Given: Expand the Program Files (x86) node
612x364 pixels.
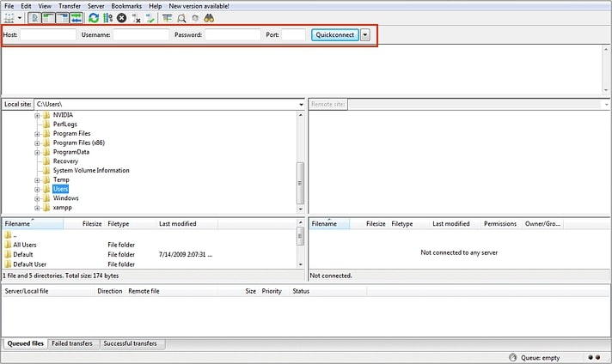Looking at the screenshot, I should [37, 143].
